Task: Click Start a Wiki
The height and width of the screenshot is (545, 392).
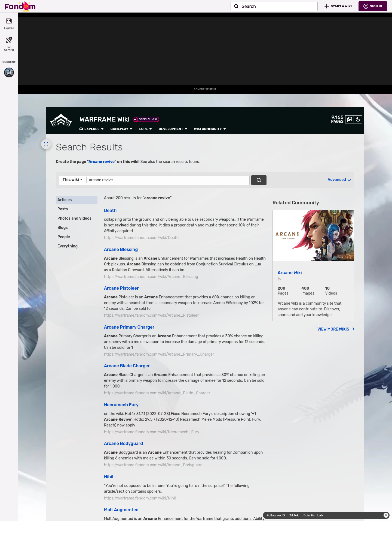Action: tap(338, 6)
